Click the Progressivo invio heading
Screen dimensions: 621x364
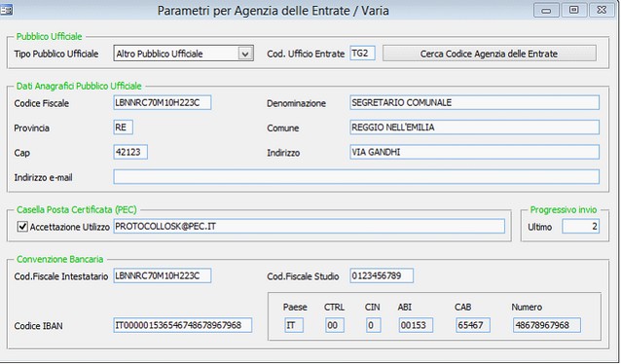click(x=564, y=209)
